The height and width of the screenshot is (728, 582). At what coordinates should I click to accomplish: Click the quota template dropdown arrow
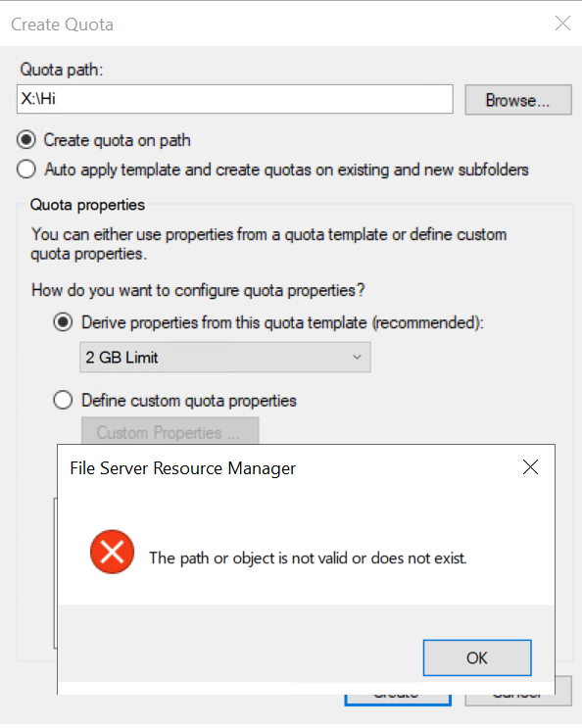357,357
